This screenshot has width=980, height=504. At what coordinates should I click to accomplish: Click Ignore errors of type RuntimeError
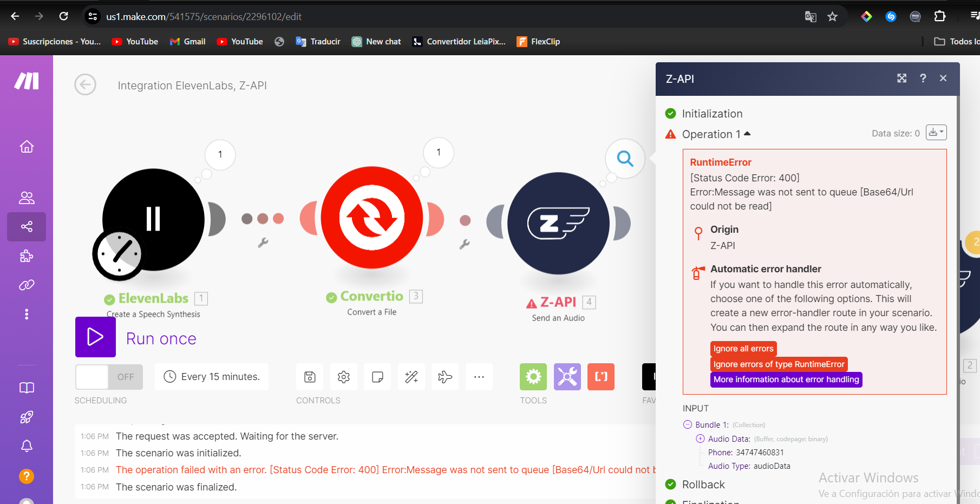[x=779, y=364]
